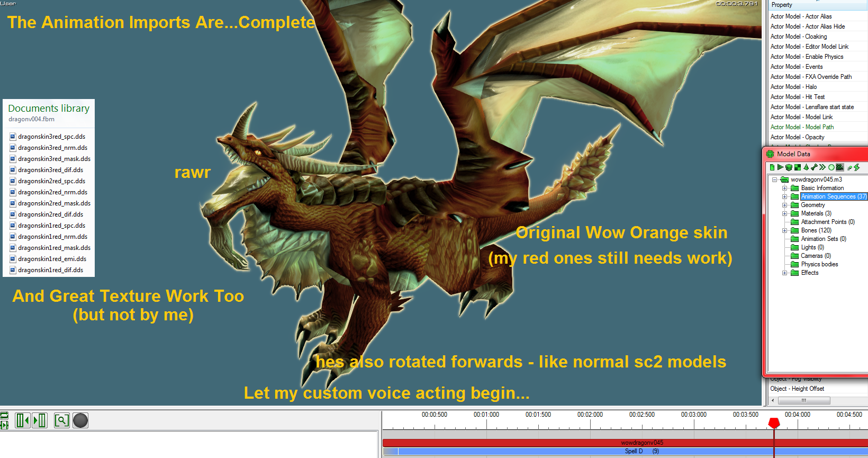The image size is (868, 458).
Task: Click dragonskin3red_mask.dds file icon
Action: [13, 159]
